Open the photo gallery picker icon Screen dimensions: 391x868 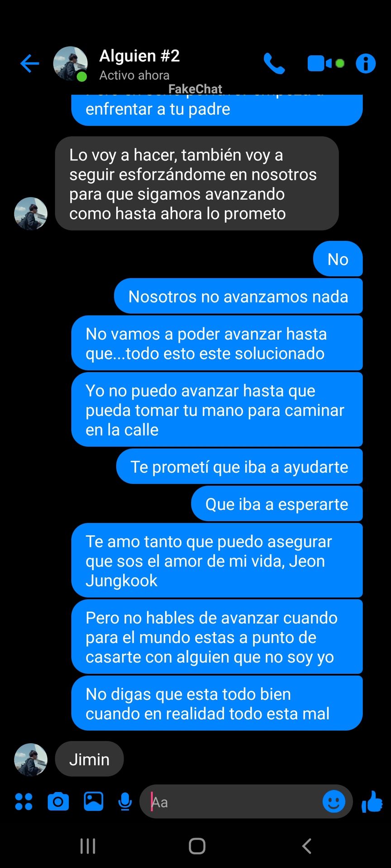pyautogui.click(x=93, y=802)
